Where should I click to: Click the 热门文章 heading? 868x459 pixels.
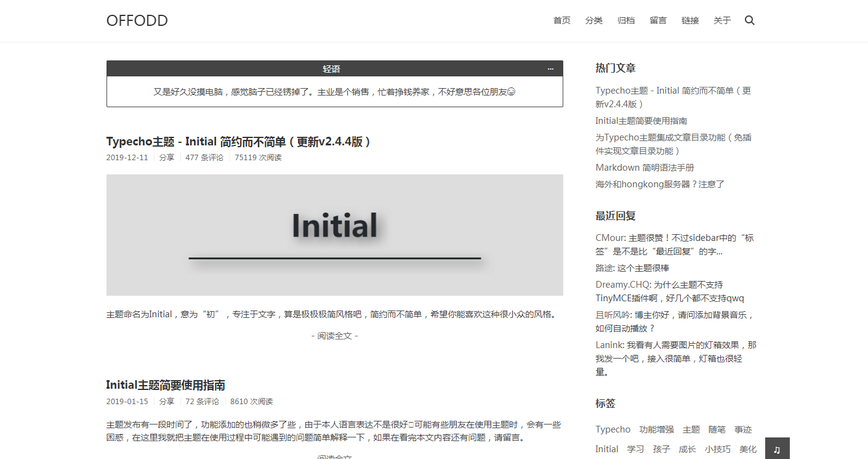[x=616, y=68]
